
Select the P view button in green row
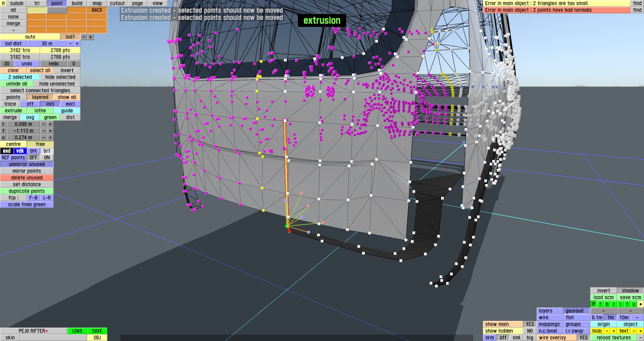[594, 304]
